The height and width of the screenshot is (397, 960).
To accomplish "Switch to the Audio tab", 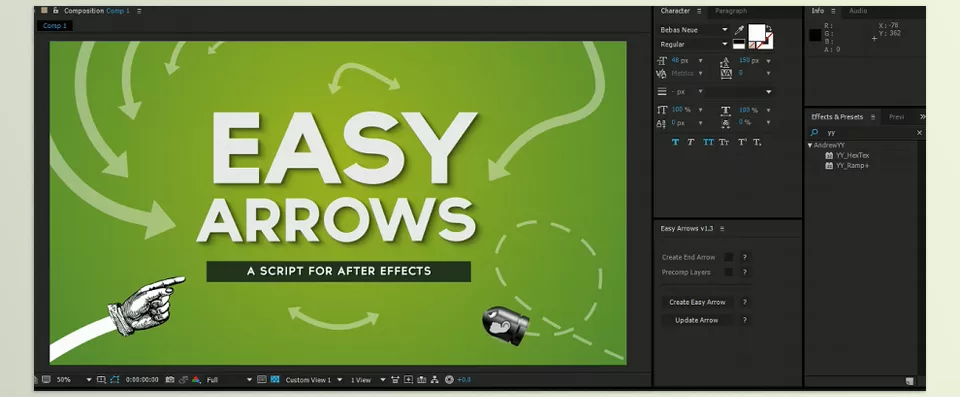I will pos(858,11).
